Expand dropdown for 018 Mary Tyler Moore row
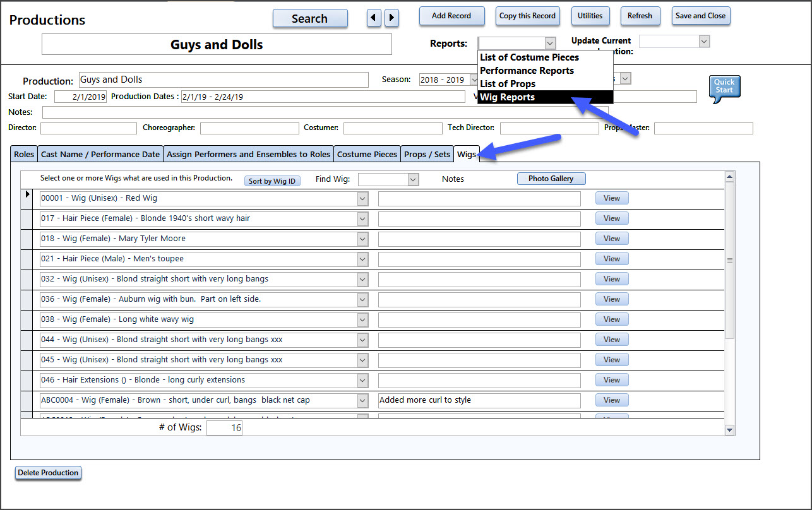This screenshot has height=510, width=812. pyautogui.click(x=363, y=239)
